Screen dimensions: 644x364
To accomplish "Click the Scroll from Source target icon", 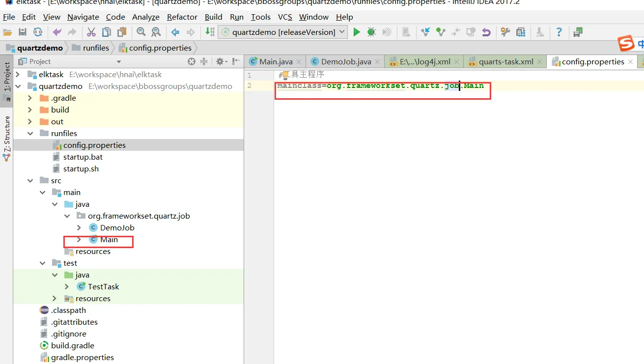I will pyautogui.click(x=192, y=61).
